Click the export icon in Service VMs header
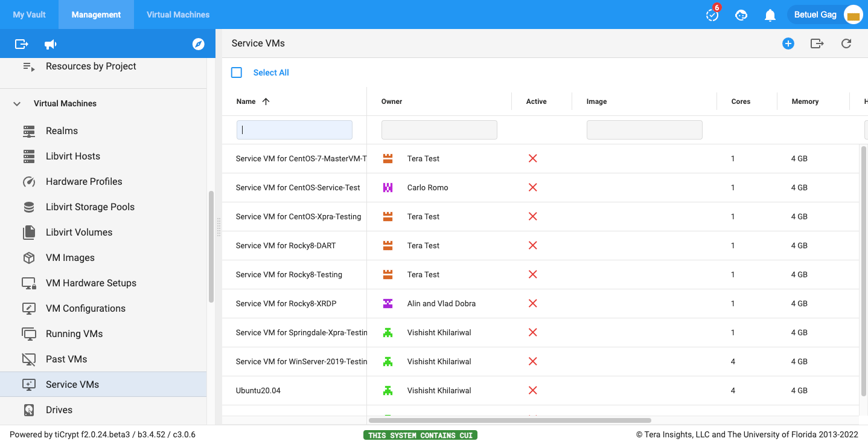Image resolution: width=868 pixels, height=444 pixels. (817, 43)
